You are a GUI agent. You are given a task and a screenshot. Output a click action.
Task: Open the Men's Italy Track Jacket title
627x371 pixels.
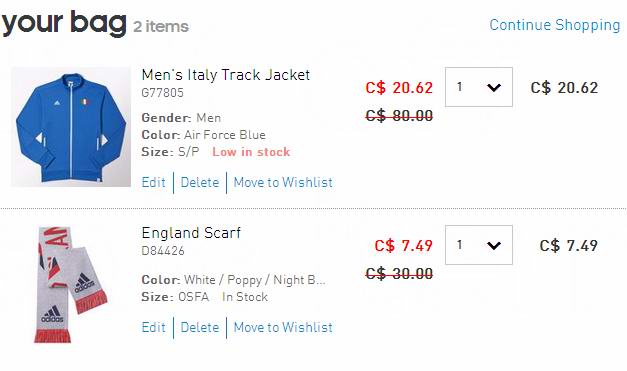tap(226, 75)
